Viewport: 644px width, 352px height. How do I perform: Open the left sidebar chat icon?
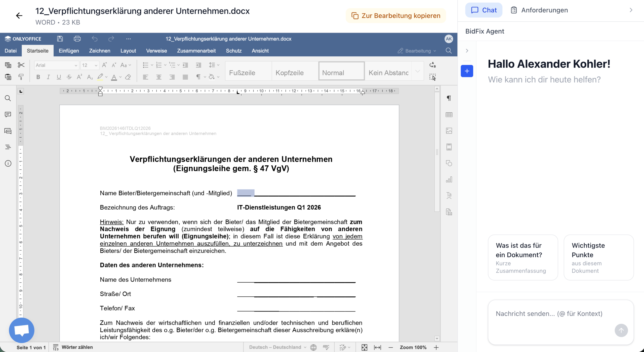point(8,131)
